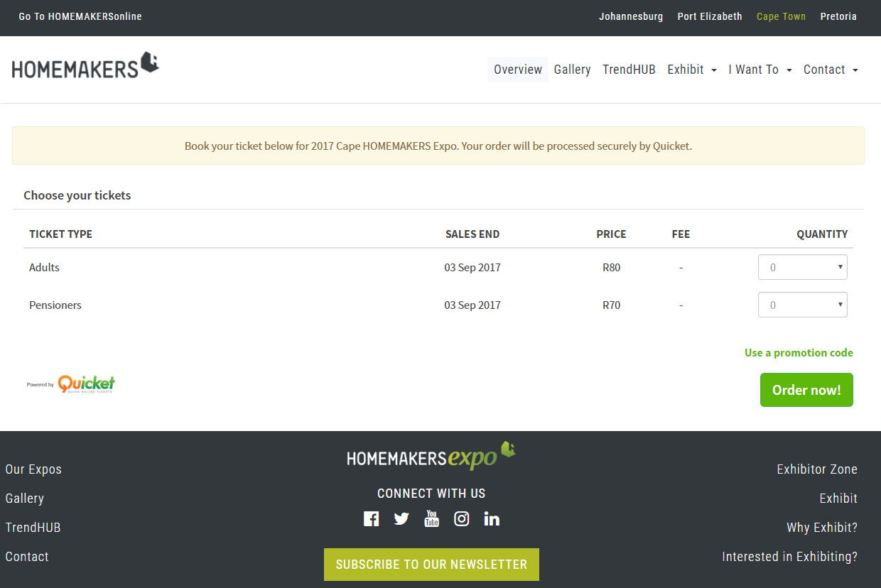Open Why Exhibit? footer link
881x588 pixels.
pyautogui.click(x=822, y=528)
